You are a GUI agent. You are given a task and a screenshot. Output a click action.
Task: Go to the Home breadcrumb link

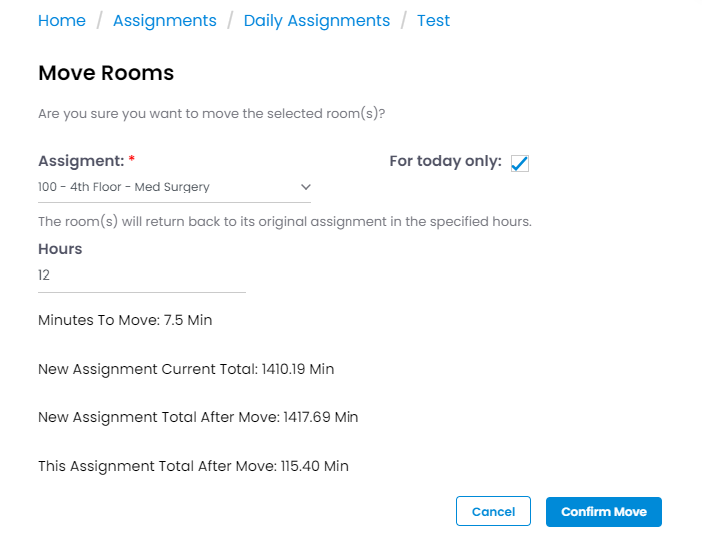pos(62,21)
